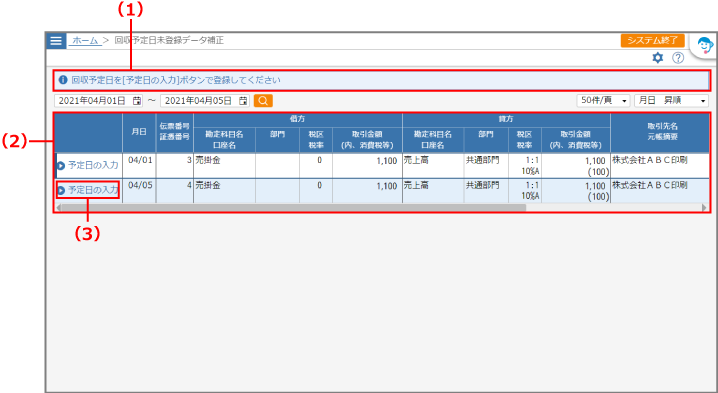
Task: Click the 貸方 group header
Action: click(506, 120)
